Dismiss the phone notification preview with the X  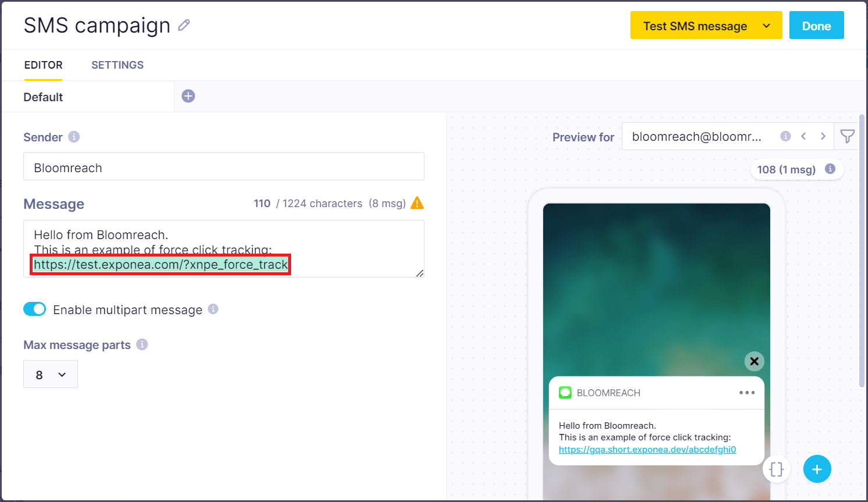754,361
